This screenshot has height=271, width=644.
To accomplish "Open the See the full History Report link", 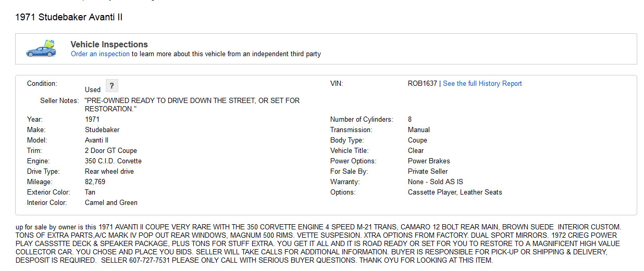I will (482, 84).
